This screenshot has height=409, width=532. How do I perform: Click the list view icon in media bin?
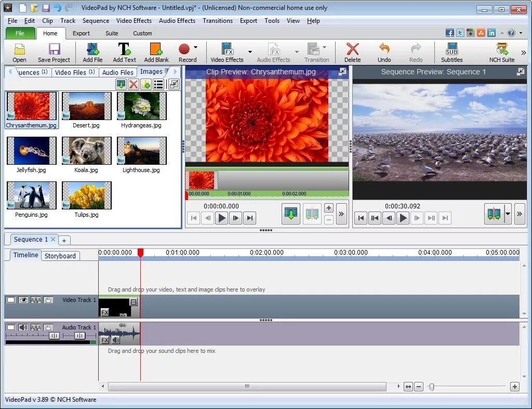158,84
